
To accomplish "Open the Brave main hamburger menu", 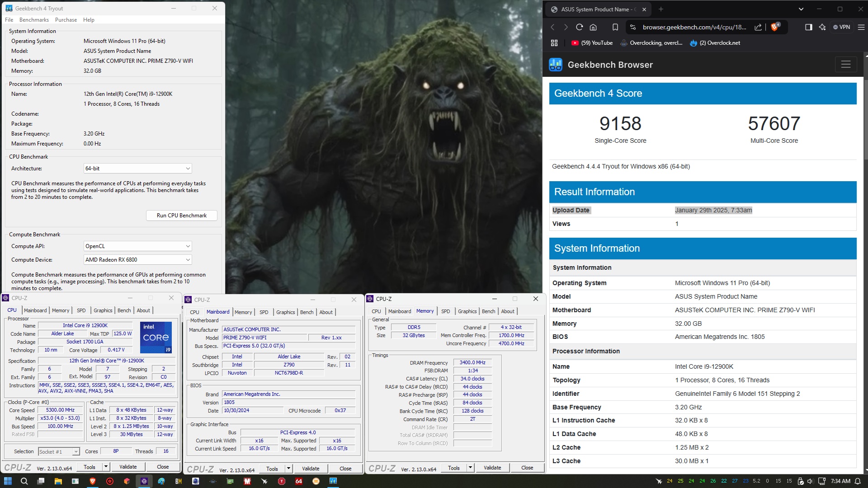I will click(x=861, y=27).
